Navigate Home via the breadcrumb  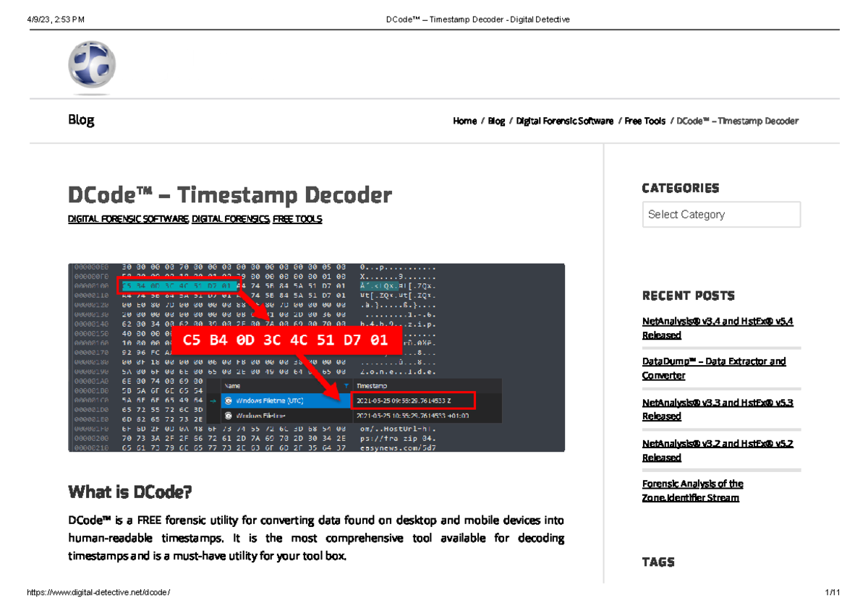[464, 121]
